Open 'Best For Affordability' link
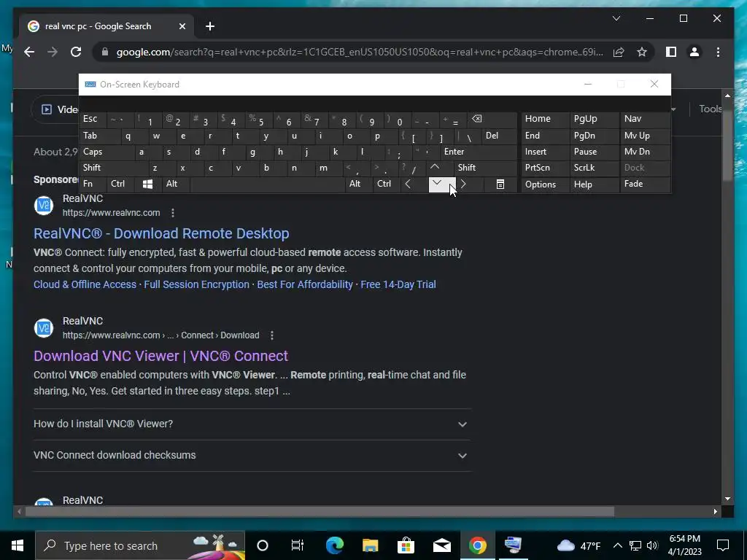Screen dimensions: 747x560 coord(305,284)
